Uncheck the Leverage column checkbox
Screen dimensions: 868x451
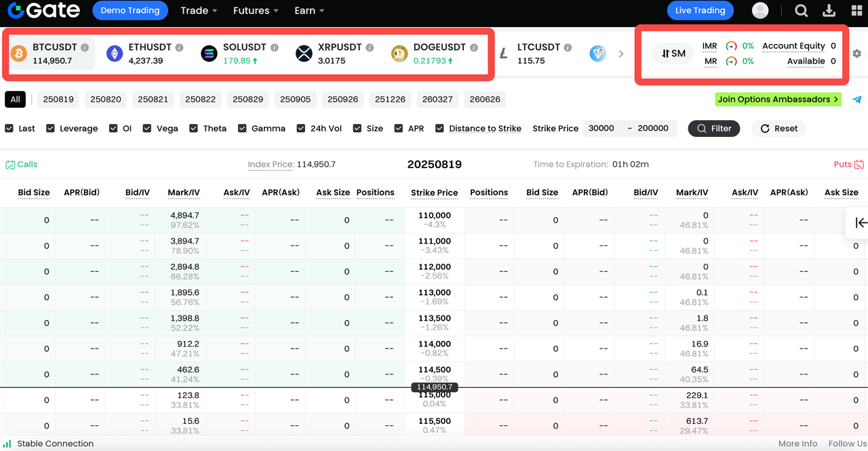coord(50,128)
